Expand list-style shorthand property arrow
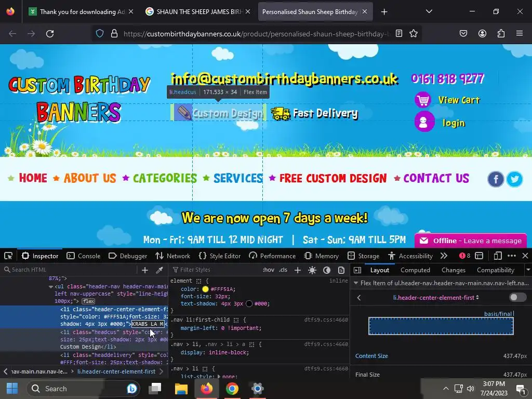532x399 pixels. (x=219, y=376)
